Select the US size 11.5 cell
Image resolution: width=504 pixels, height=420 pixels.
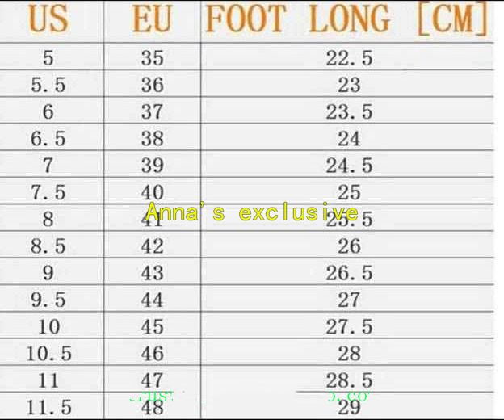(x=50, y=408)
